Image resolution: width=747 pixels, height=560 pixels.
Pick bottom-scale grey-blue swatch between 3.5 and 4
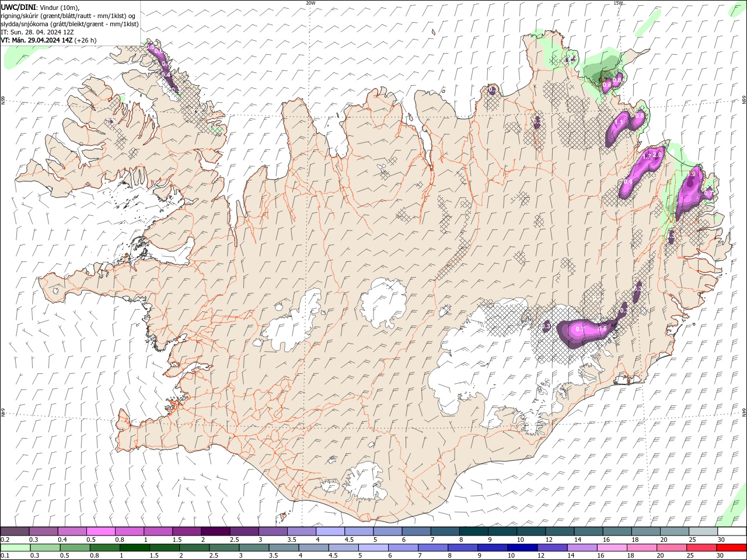coord(283,548)
